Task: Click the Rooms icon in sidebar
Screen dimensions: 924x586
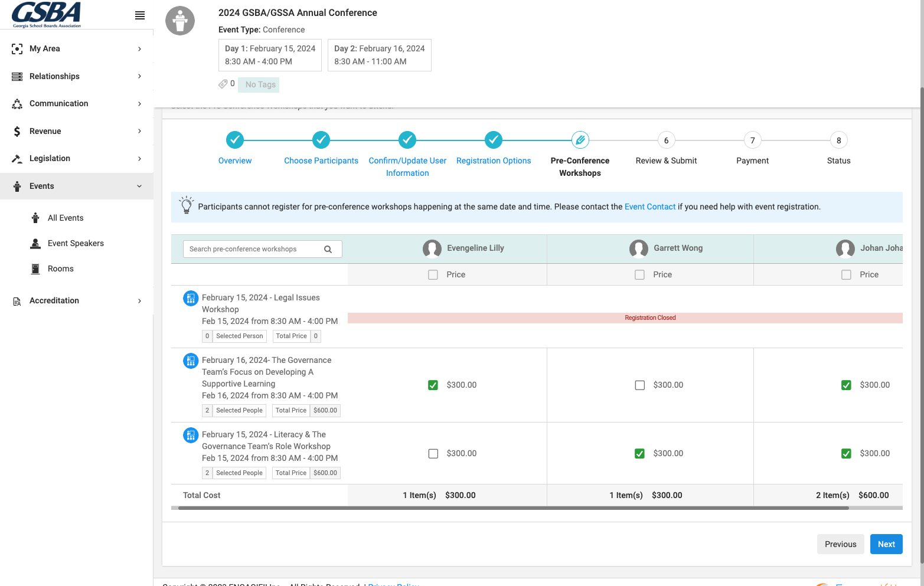Action: 35,269
